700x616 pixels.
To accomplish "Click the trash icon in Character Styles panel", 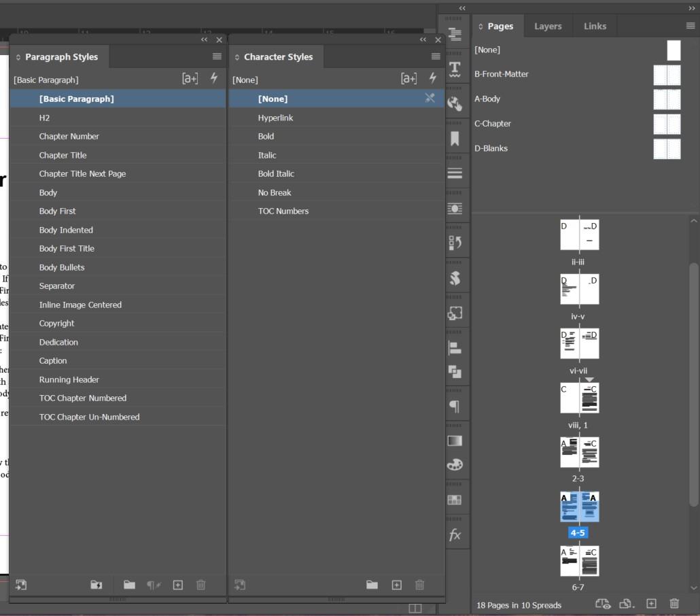I will (x=419, y=585).
